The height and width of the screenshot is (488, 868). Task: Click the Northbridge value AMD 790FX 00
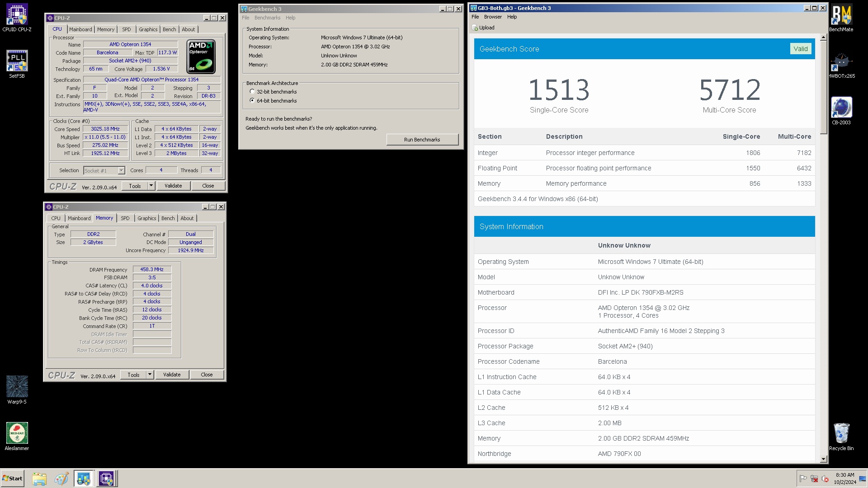click(619, 454)
